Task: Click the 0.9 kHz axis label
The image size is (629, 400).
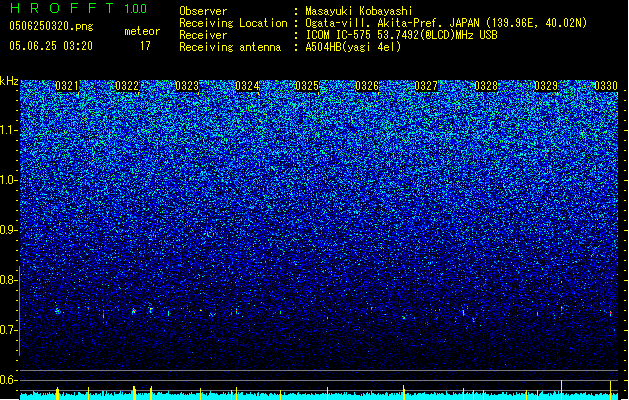Action: point(8,230)
